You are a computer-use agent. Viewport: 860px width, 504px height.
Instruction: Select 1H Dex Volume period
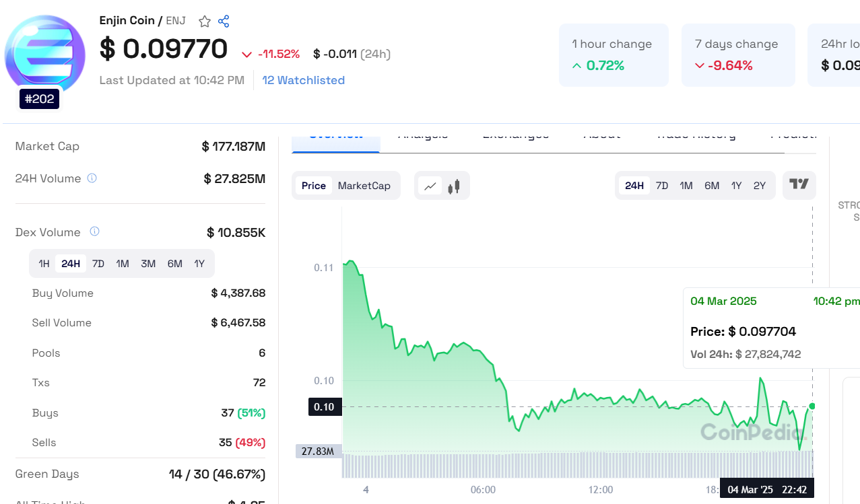(x=44, y=264)
